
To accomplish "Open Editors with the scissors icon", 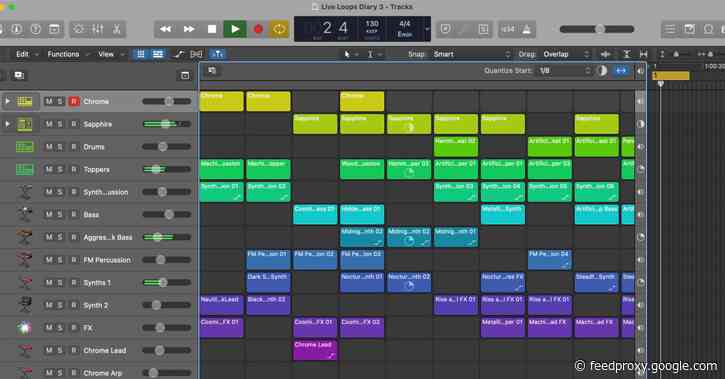I will point(117,29).
